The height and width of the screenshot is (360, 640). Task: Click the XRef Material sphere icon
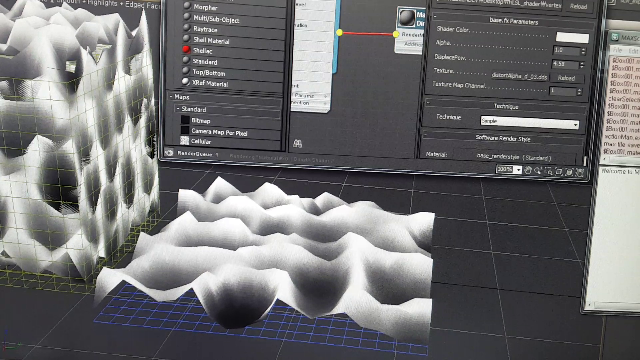click(186, 82)
